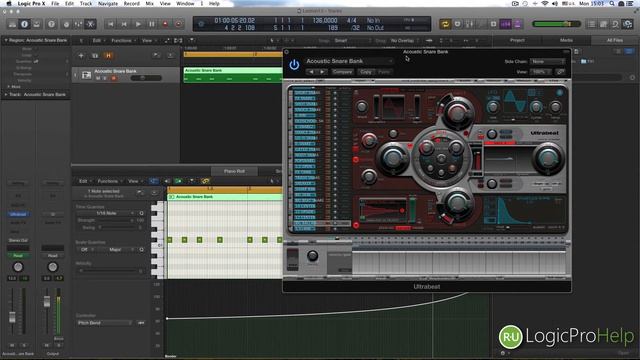Start playback with the Play button
Viewport: 640px width, 360px height.
point(138,24)
